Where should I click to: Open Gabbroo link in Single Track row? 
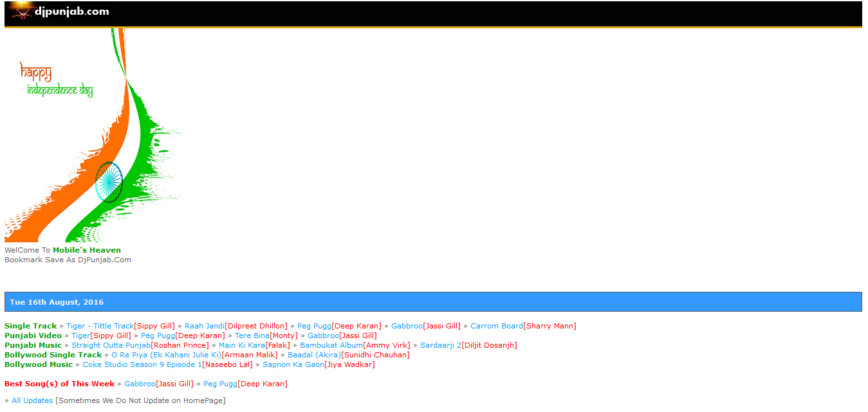pyautogui.click(x=407, y=326)
